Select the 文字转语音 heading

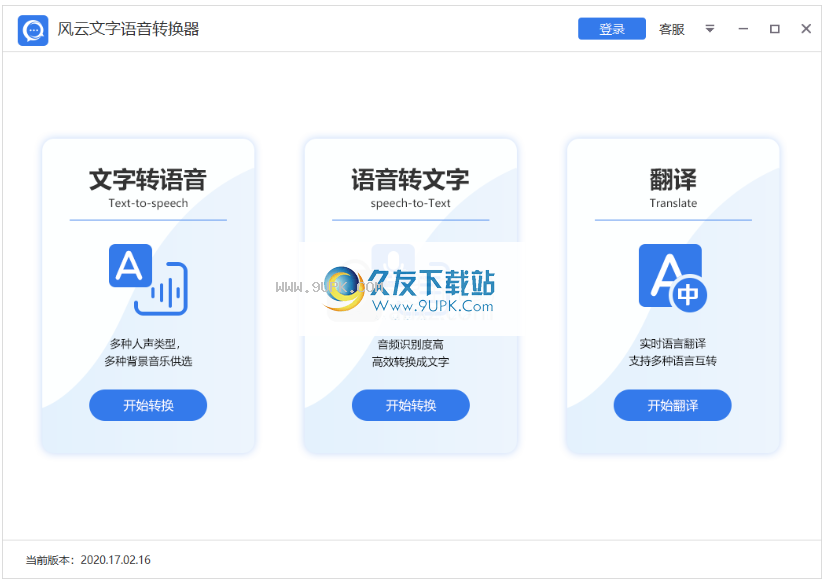pos(148,180)
